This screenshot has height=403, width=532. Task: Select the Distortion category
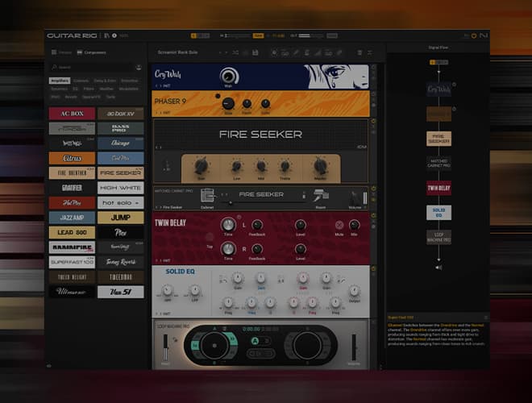[130, 81]
